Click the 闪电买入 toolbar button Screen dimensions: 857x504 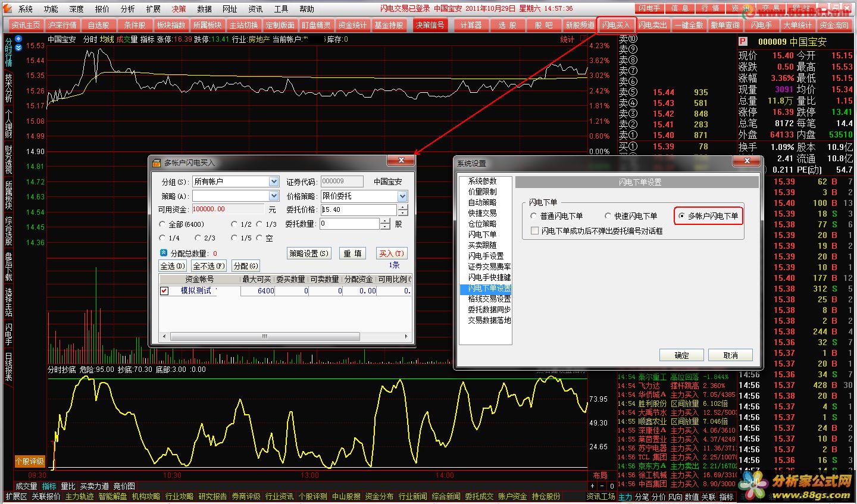coord(615,25)
